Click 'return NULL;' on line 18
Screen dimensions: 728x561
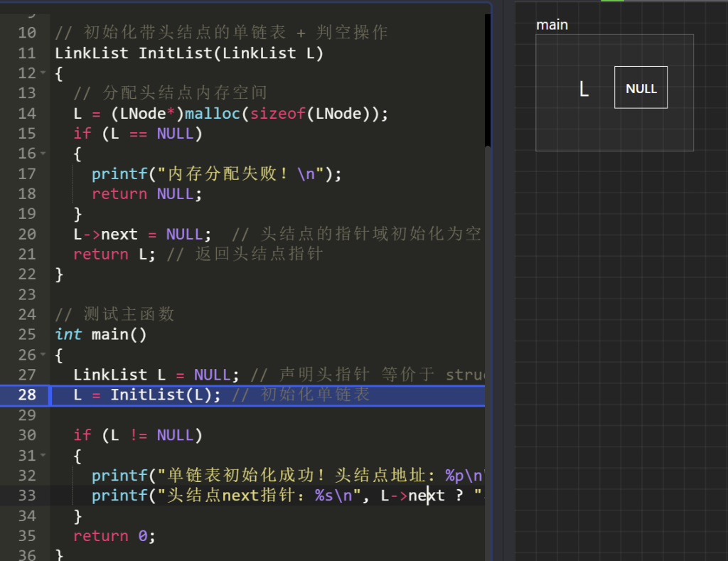pos(146,193)
